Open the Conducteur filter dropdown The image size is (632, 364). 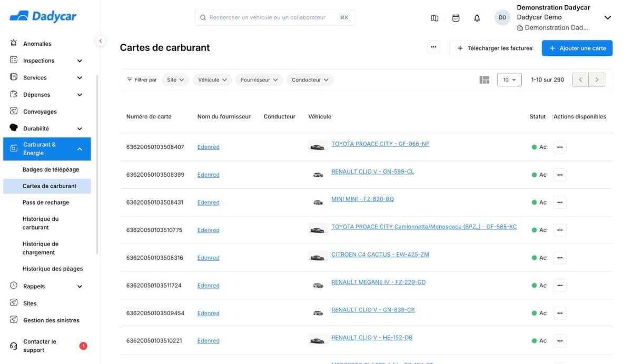310,80
